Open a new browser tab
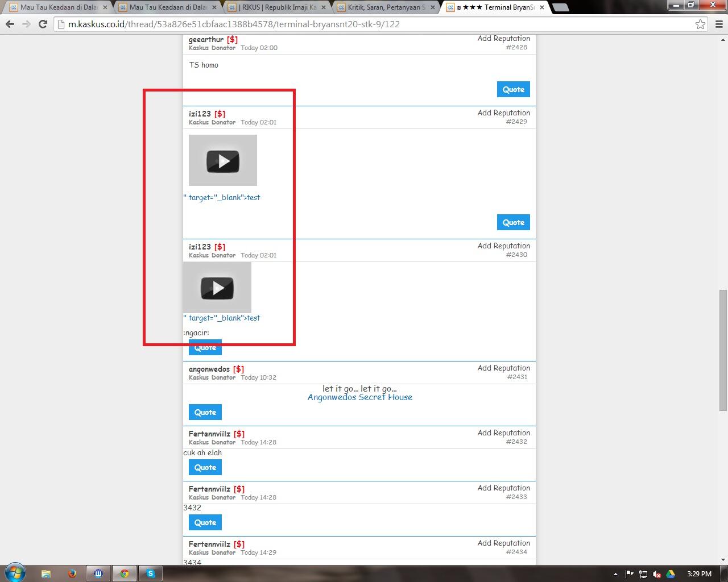728x582 pixels. click(x=560, y=7)
